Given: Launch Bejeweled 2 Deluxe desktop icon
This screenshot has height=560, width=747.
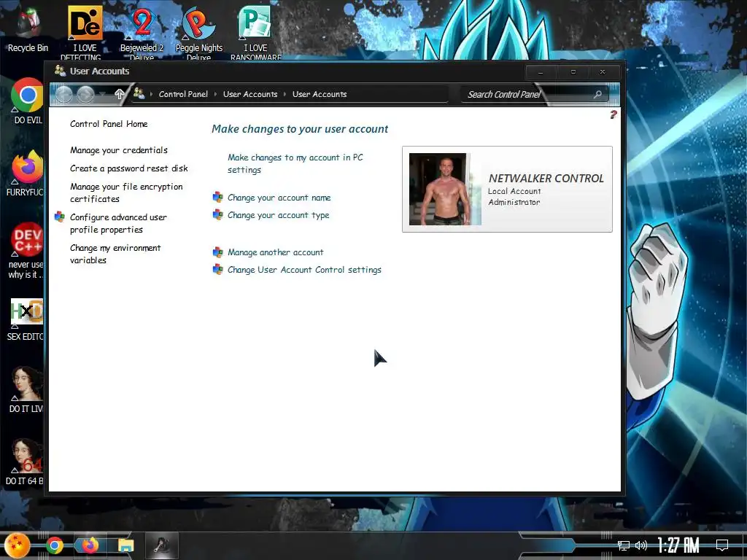Looking at the screenshot, I should [x=142, y=32].
